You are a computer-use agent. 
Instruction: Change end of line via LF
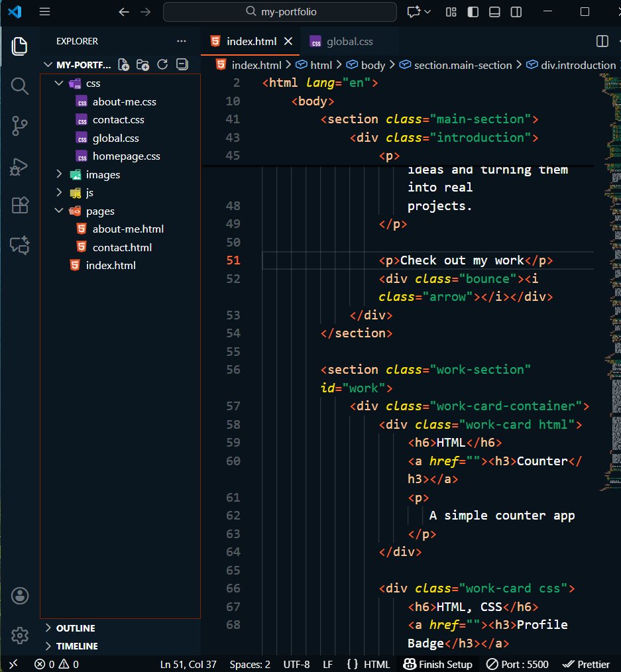point(327,665)
